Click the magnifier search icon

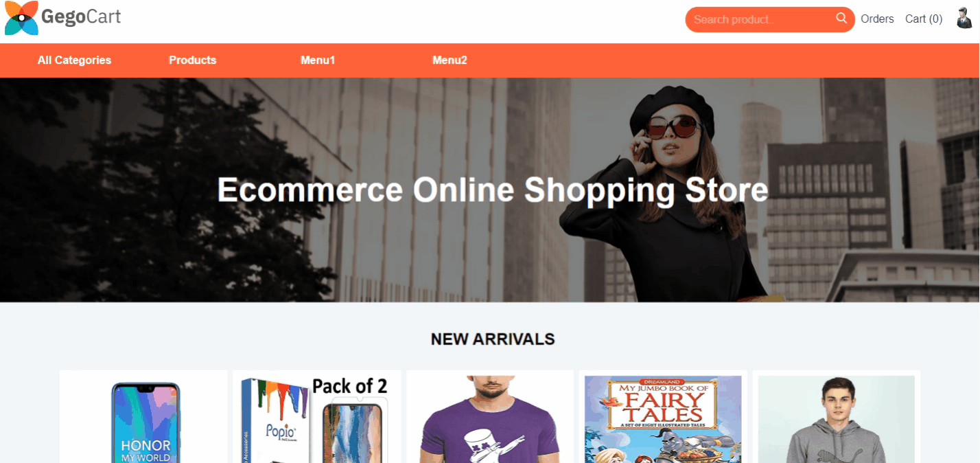841,19
